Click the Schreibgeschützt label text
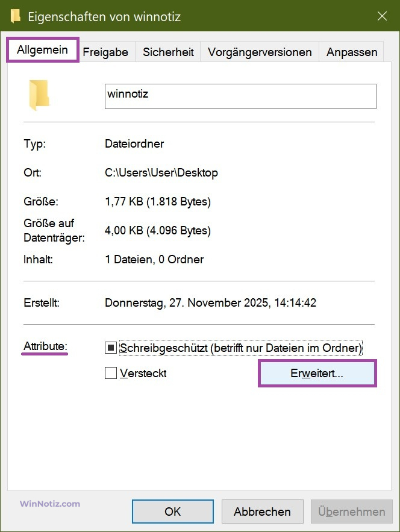Image resolution: width=400 pixels, height=532 pixels. [241, 348]
